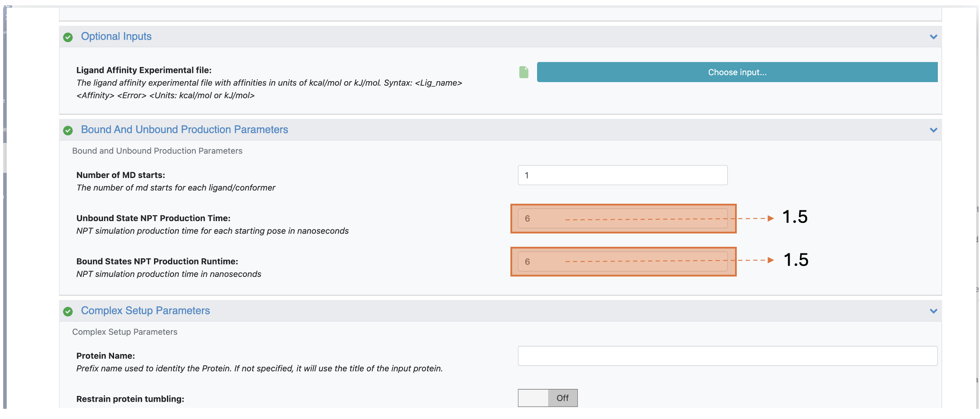Focus the Protein Name text field

click(x=727, y=356)
